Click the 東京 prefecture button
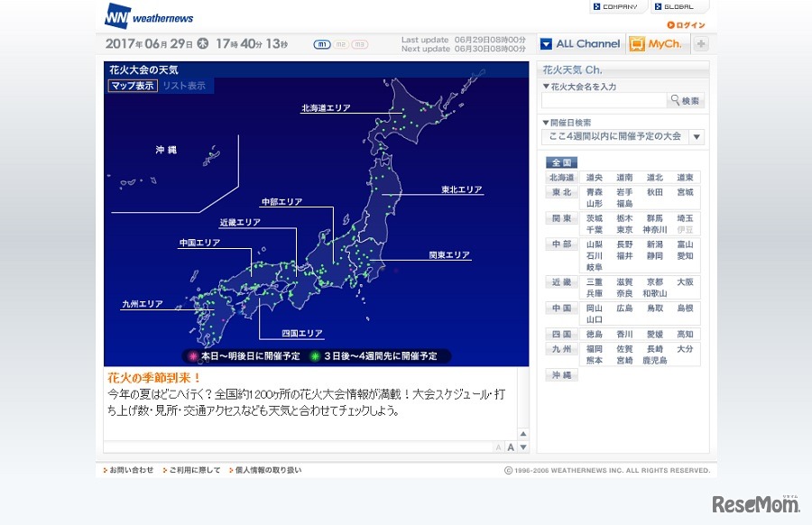 [x=623, y=229]
